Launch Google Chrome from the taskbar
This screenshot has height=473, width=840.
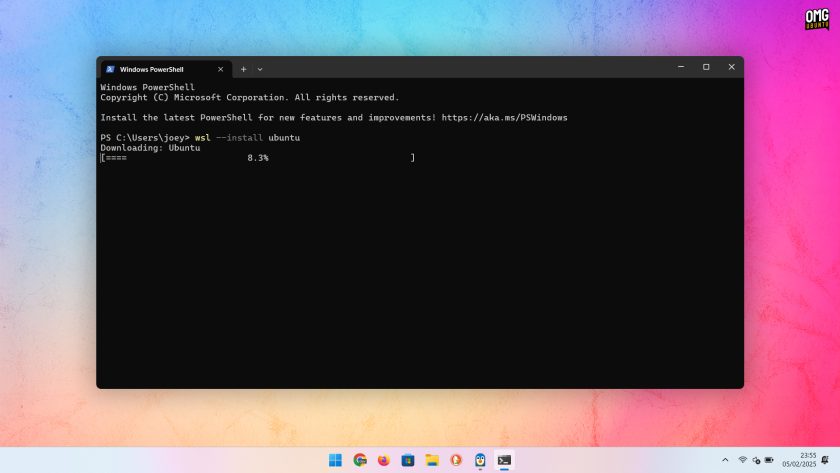(360, 460)
